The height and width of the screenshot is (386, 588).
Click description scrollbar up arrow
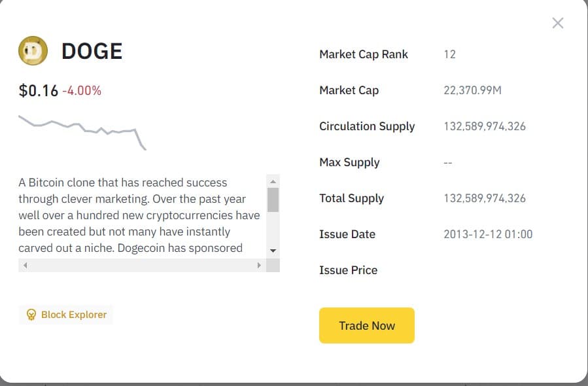click(x=273, y=182)
